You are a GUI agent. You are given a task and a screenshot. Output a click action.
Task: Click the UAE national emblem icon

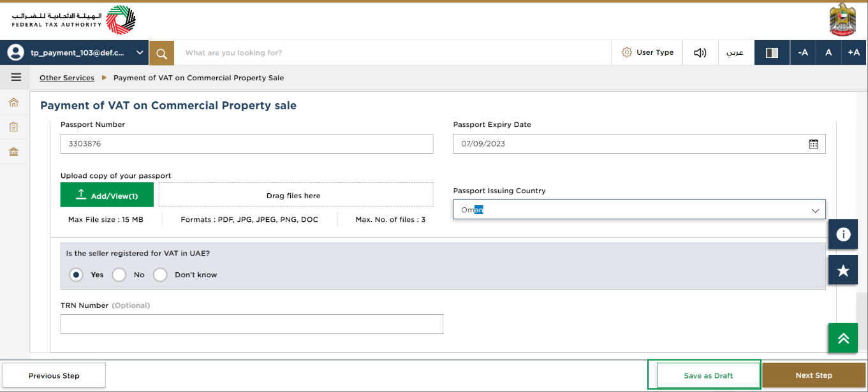(x=842, y=20)
